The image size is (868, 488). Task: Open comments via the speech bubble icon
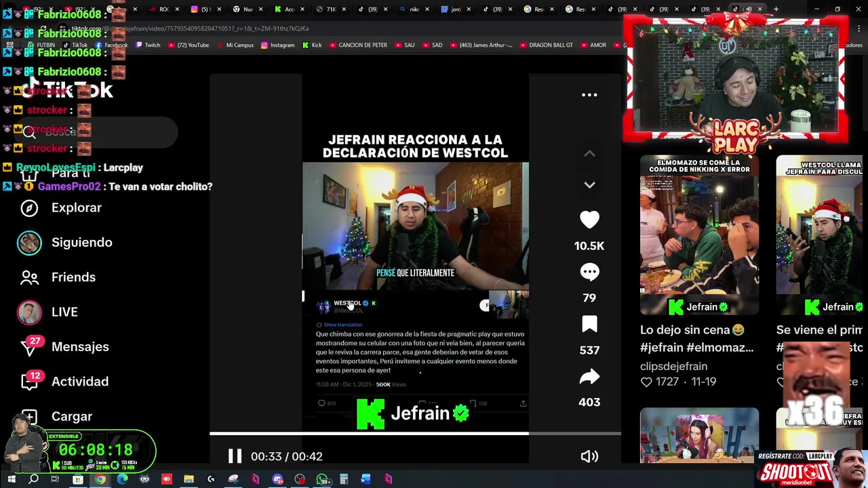click(x=589, y=272)
